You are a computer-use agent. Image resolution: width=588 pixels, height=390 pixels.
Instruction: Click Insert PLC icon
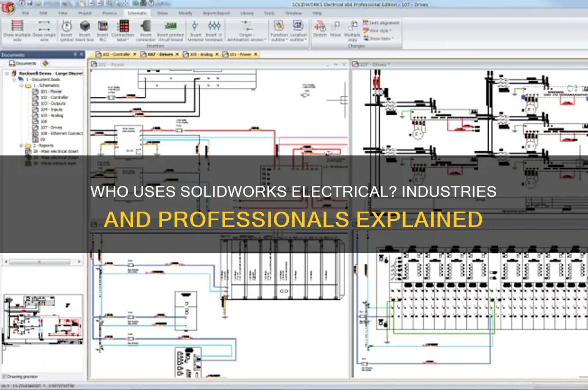click(x=103, y=30)
